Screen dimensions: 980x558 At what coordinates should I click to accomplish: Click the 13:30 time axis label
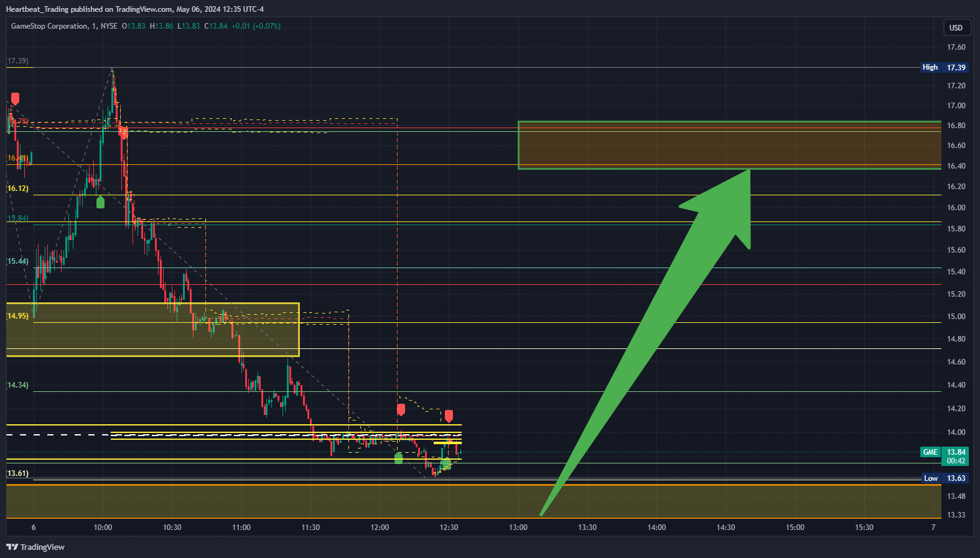(x=587, y=528)
